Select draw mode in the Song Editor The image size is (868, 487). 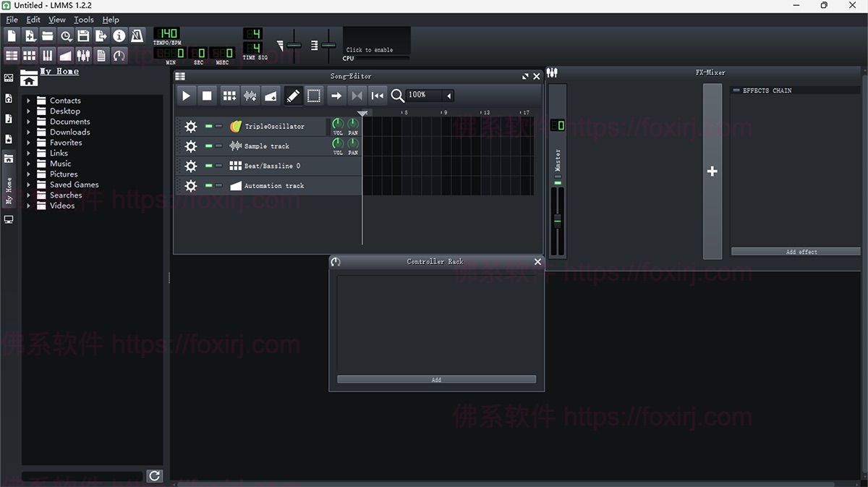click(294, 95)
